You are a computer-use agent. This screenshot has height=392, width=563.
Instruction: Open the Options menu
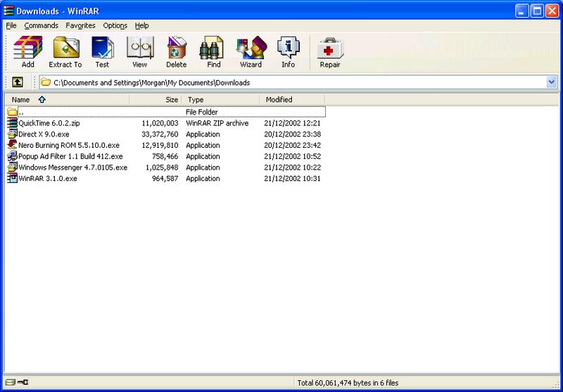[x=115, y=25]
